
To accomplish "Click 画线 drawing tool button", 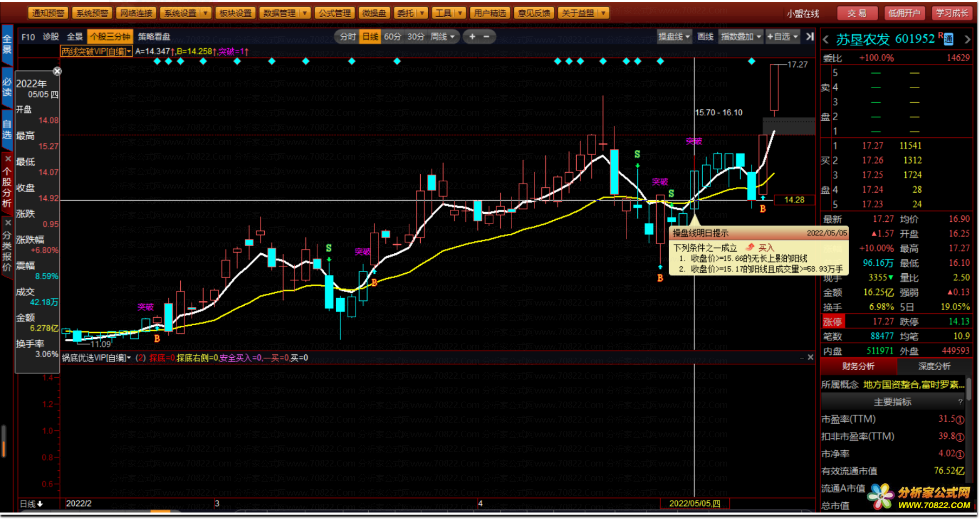I will point(705,37).
